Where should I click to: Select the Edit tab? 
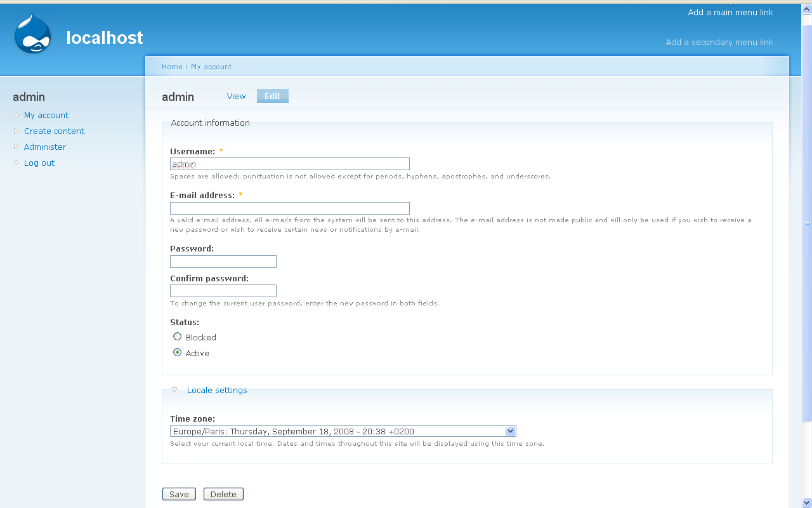tap(273, 96)
